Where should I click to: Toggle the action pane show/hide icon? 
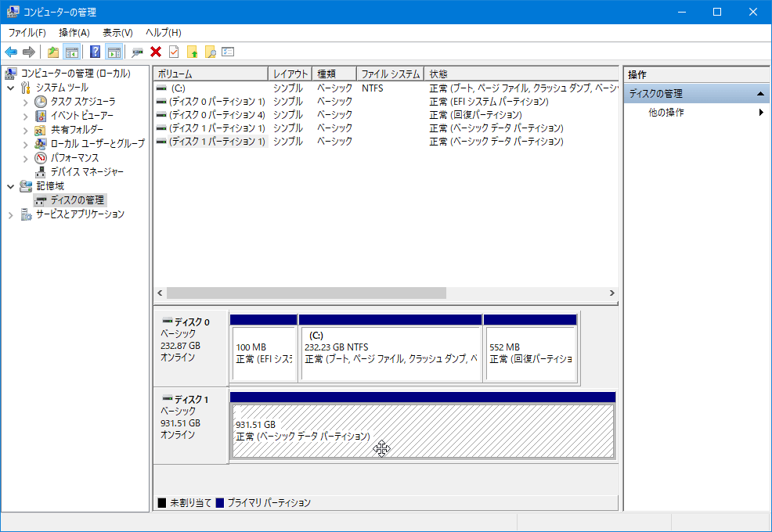click(114, 52)
